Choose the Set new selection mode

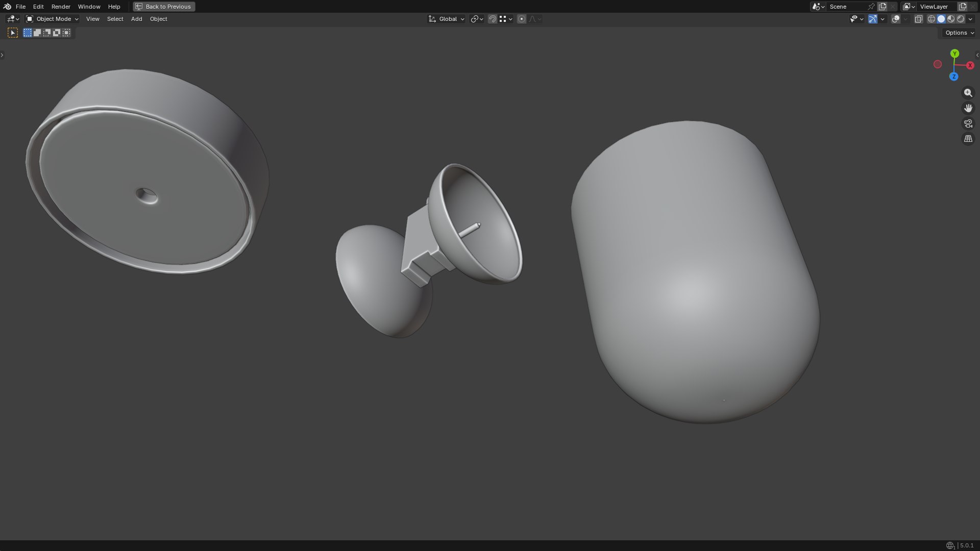28,33
